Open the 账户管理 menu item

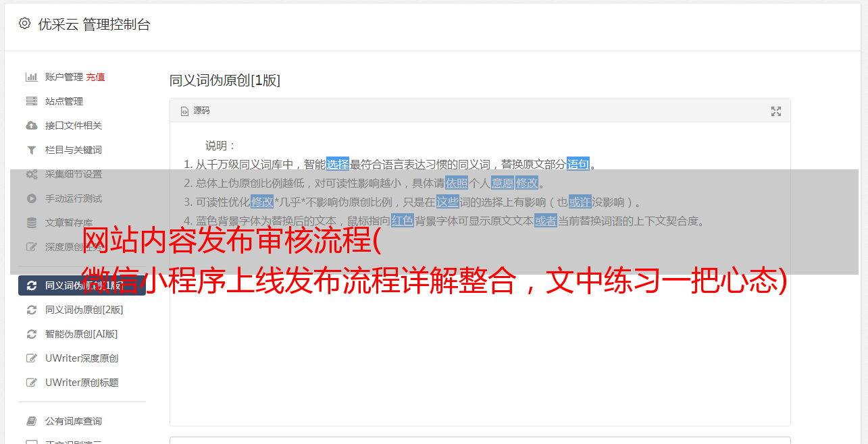(x=64, y=77)
